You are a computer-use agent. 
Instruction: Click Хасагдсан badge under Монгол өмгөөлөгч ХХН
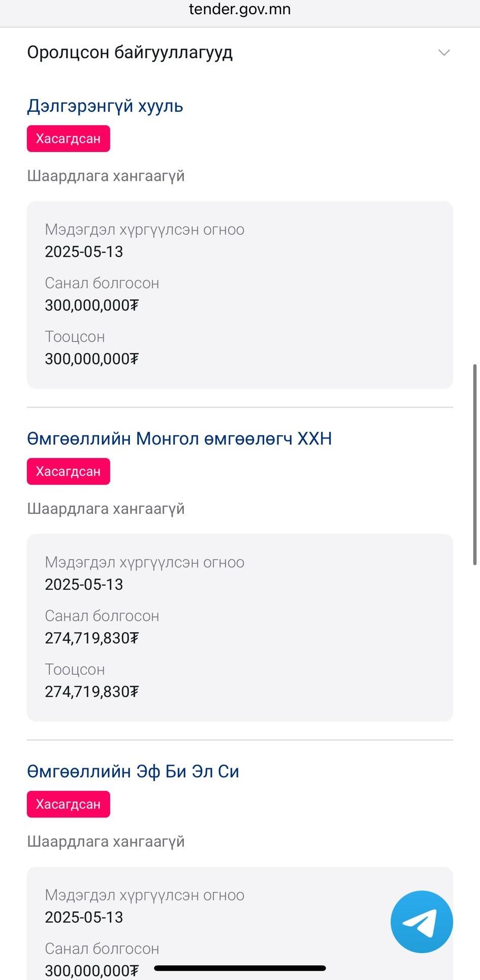coord(69,472)
